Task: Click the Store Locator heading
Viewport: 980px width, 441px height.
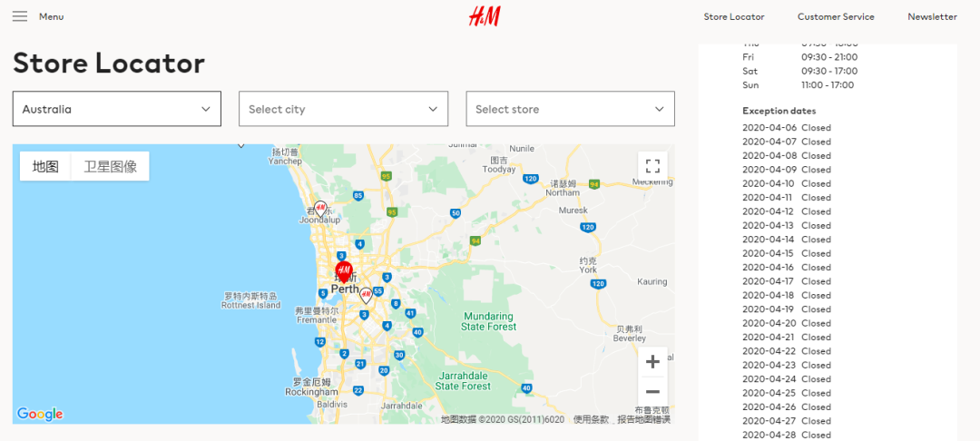Action: point(109,64)
